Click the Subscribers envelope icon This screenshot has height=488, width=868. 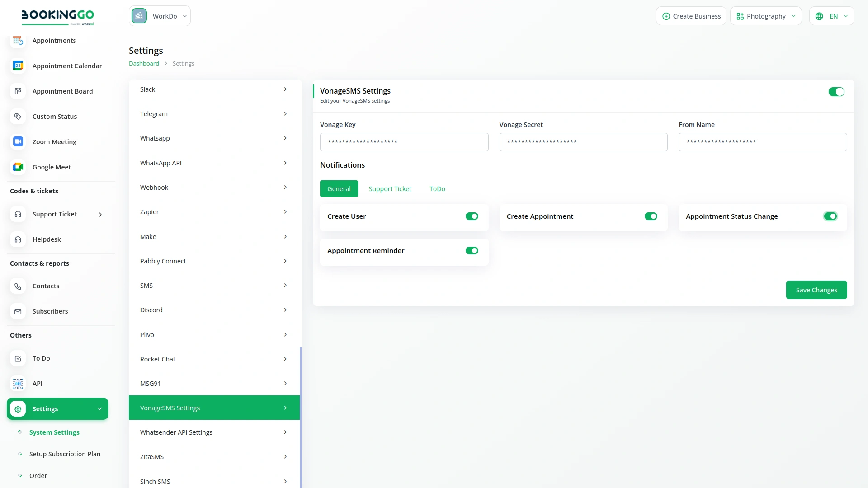pyautogui.click(x=18, y=311)
